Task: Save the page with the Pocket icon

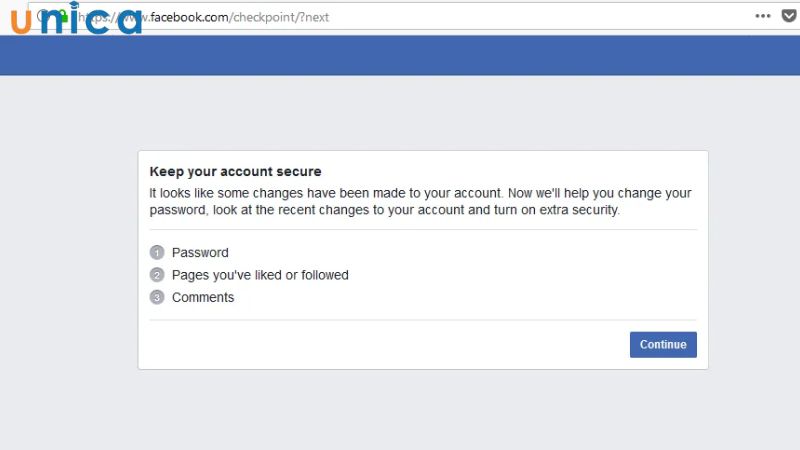Action: 790,17
